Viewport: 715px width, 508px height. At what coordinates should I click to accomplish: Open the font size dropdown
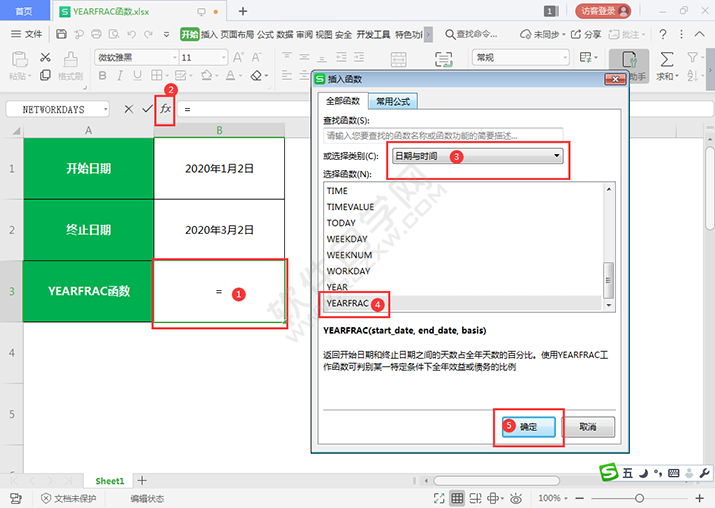(223, 57)
